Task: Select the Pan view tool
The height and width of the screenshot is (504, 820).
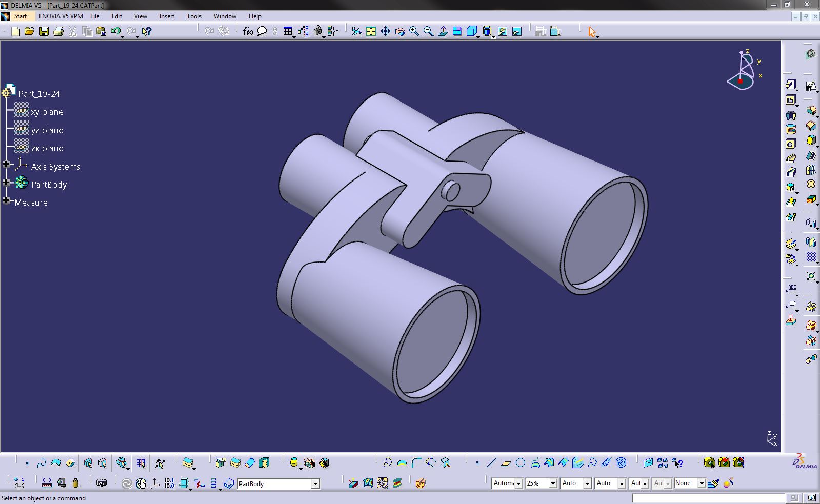Action: (x=385, y=32)
